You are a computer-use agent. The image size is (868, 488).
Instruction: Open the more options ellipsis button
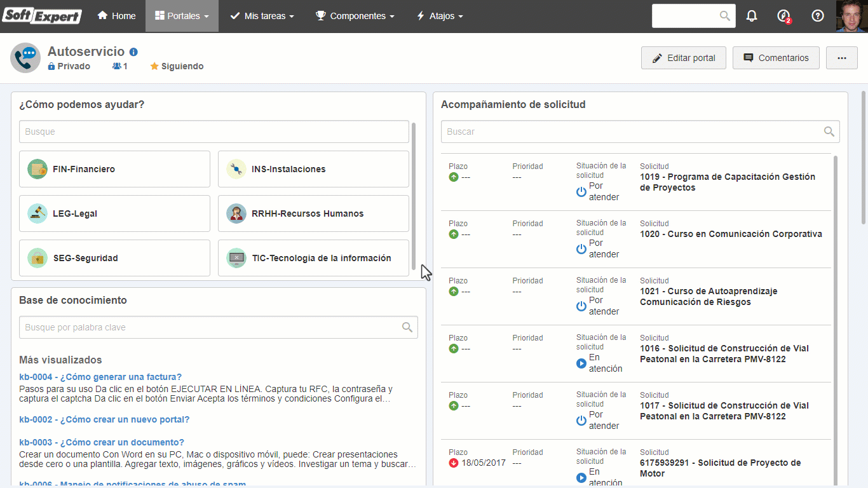[842, 58]
